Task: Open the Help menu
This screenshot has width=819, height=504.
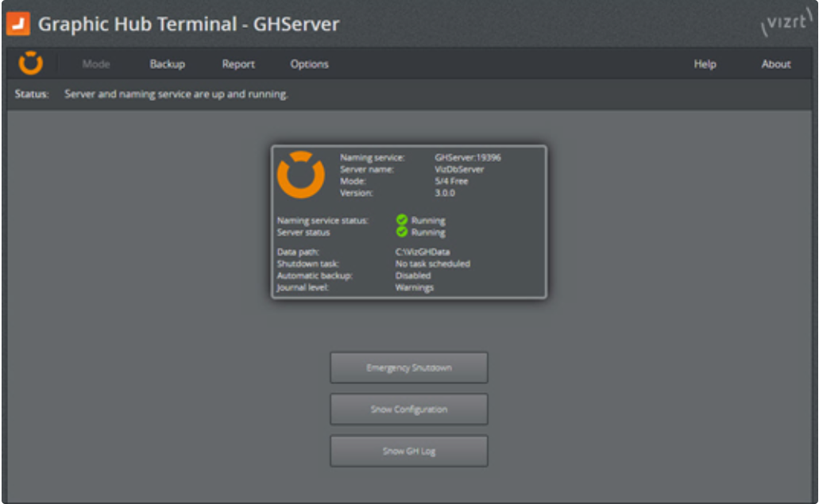Action: click(705, 64)
